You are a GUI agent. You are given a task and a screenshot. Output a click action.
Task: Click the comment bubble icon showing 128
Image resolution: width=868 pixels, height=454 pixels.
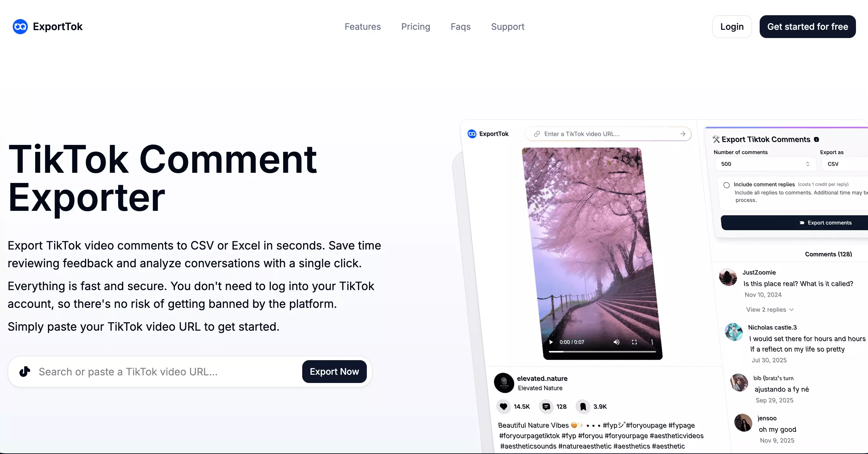(x=546, y=406)
